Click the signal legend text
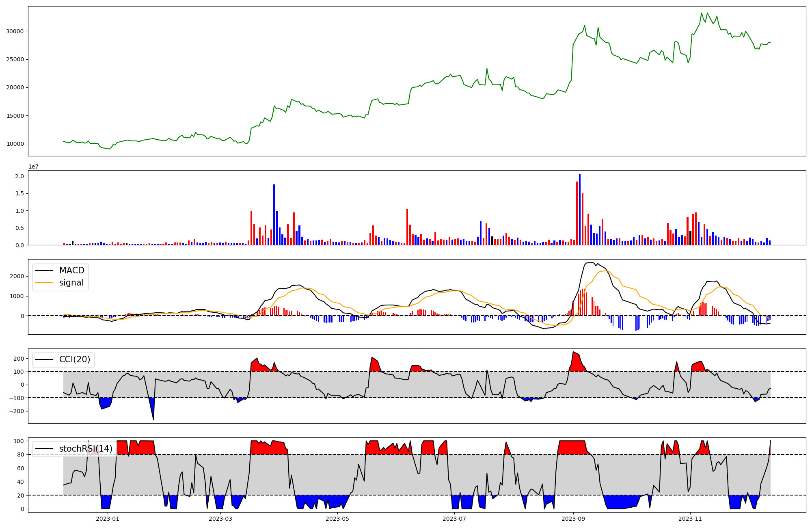Screen dimensions: 812x528 71,283
